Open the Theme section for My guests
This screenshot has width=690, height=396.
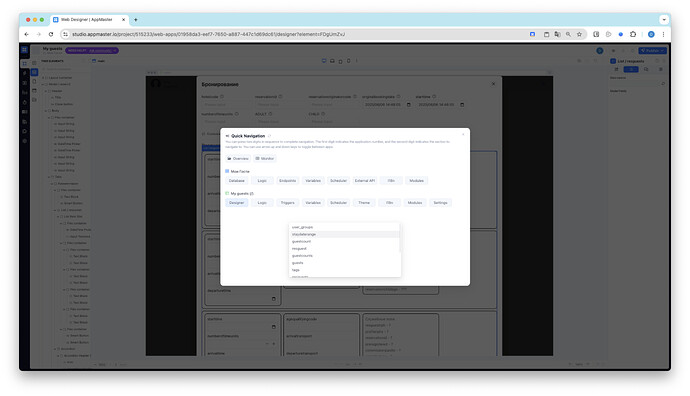click(364, 203)
